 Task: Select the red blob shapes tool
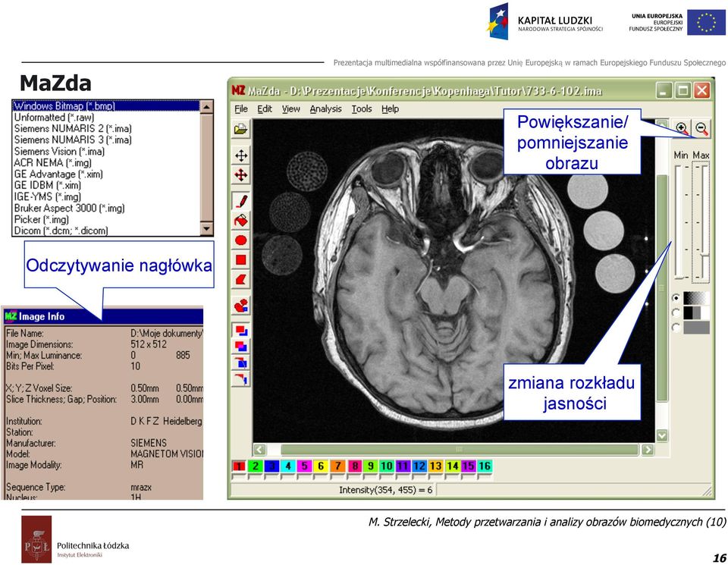(240, 305)
